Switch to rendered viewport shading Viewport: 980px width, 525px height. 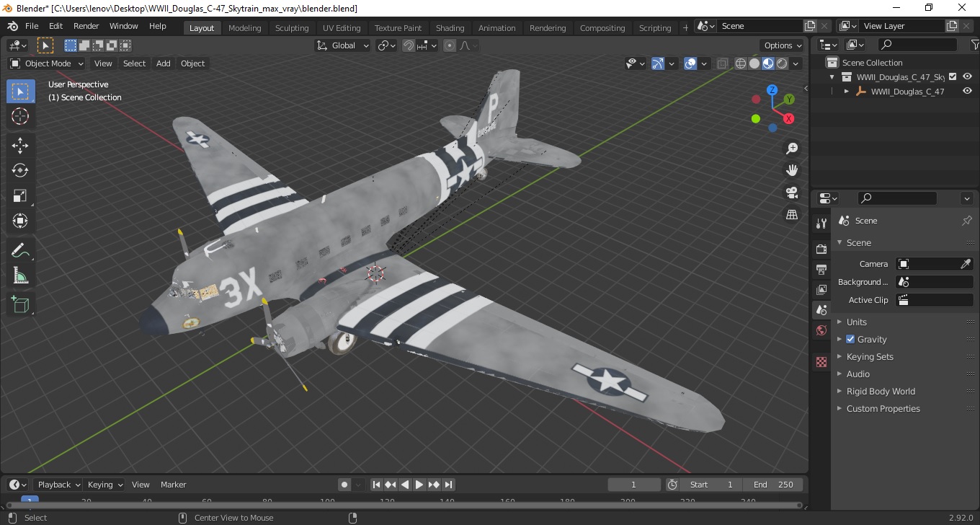pyautogui.click(x=782, y=63)
